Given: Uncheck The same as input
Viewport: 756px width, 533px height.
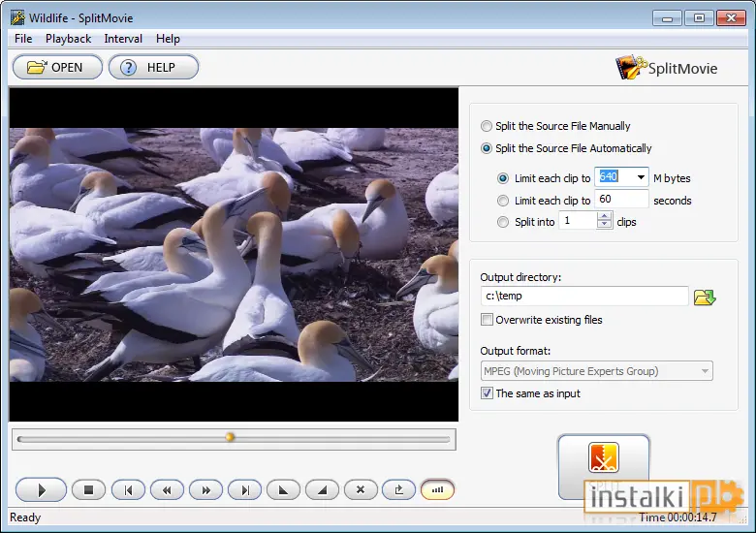Looking at the screenshot, I should point(487,393).
